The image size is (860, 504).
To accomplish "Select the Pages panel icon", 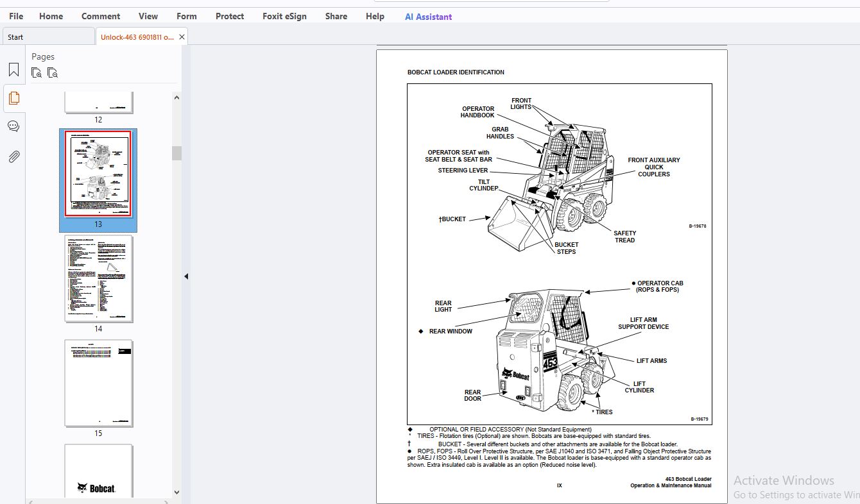I will 13,98.
